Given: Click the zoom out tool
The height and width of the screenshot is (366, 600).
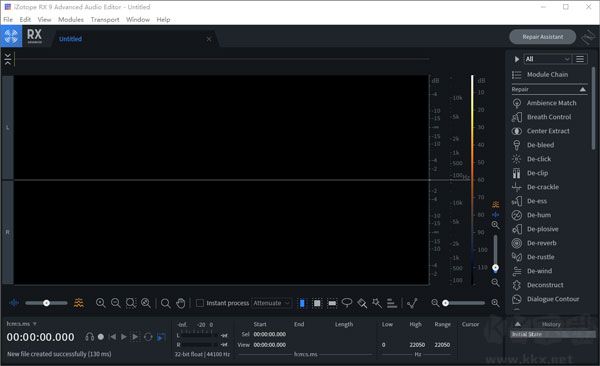Looking at the screenshot, I should click(116, 303).
